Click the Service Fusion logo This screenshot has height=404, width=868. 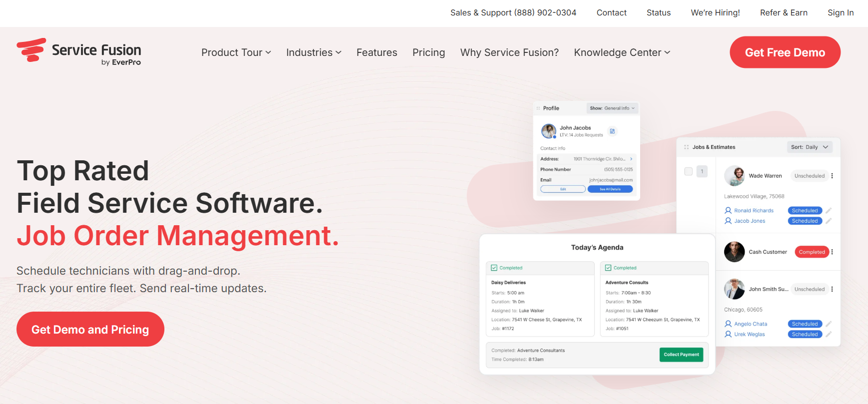[x=79, y=52]
